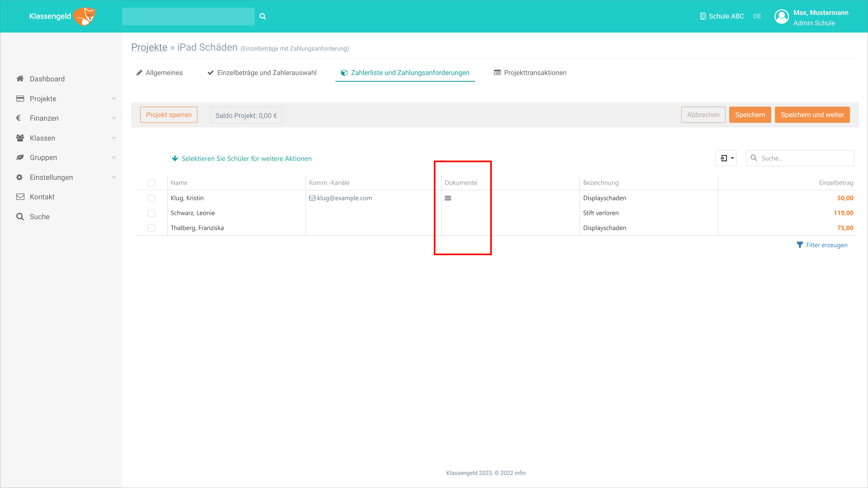Click the Gruppen leaf icon

click(x=20, y=157)
